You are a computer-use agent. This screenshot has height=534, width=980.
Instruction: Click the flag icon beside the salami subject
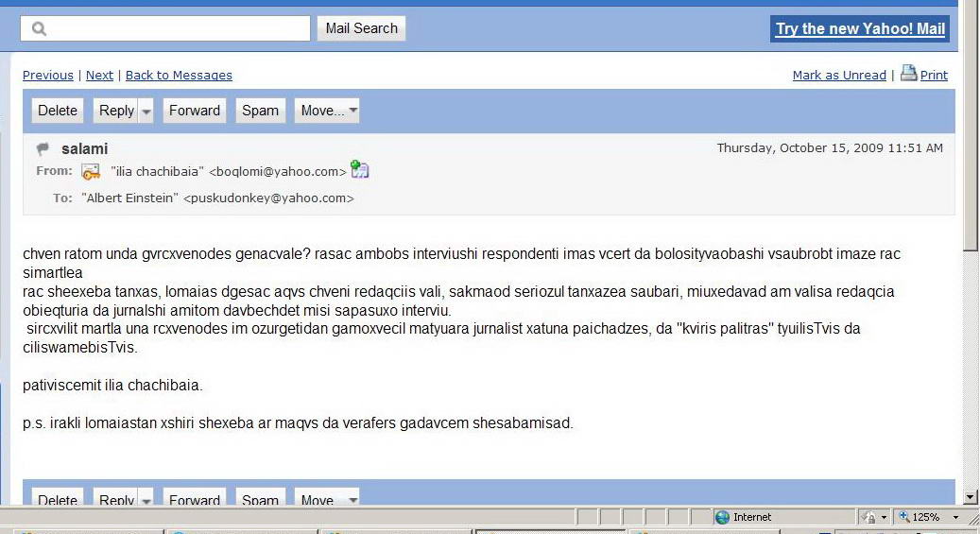click(43, 148)
